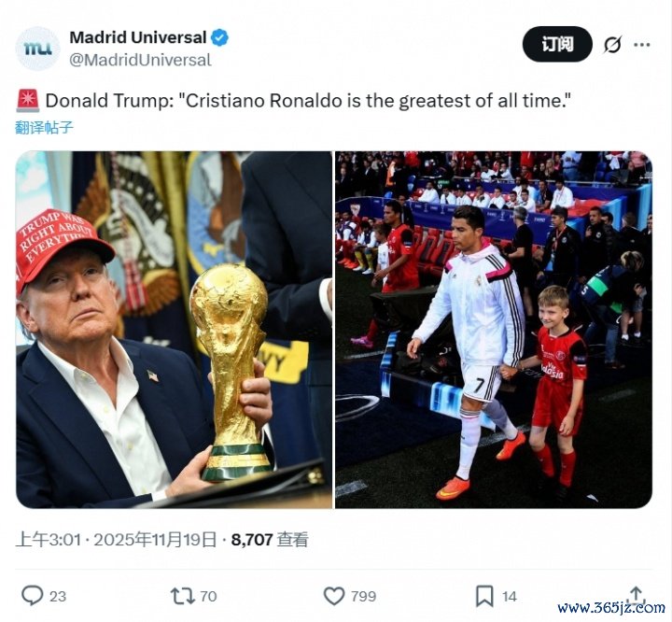Click the 订阅 subscribe button

point(557,44)
